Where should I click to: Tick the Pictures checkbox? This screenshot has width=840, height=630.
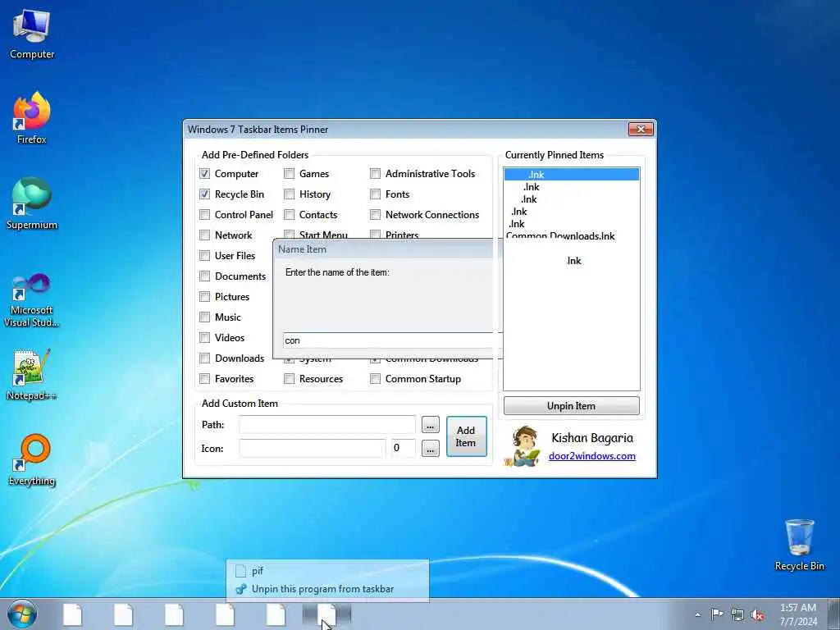coord(204,297)
